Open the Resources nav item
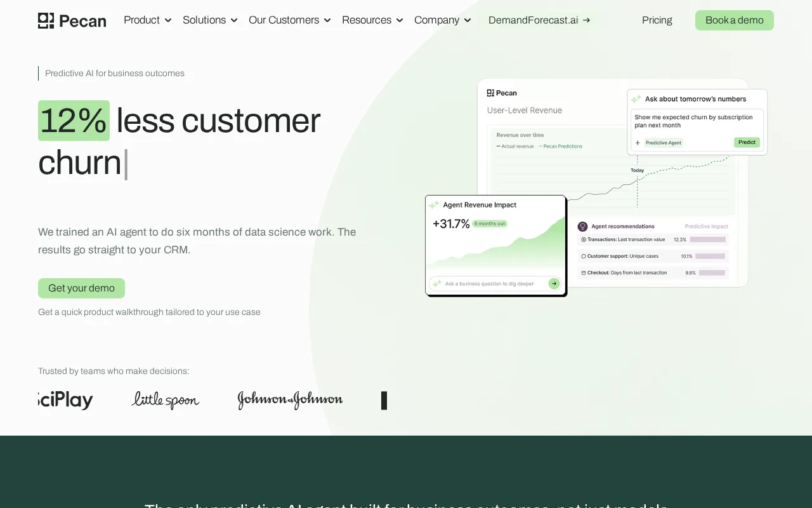Viewport: 812px width, 508px height. coord(367,20)
